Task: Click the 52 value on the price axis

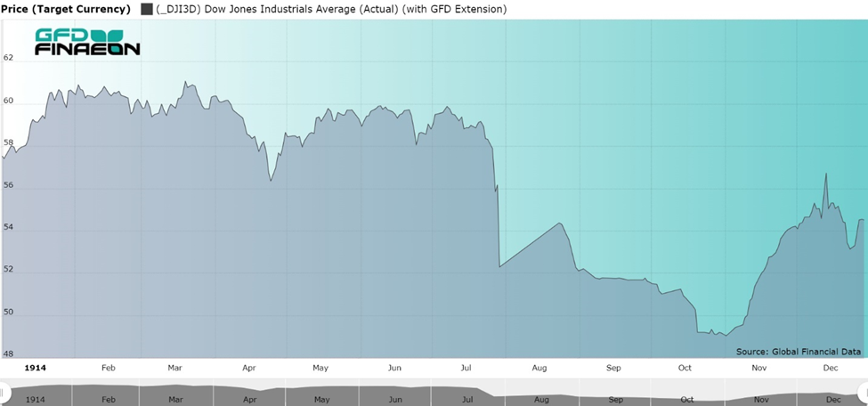Action: (x=8, y=271)
